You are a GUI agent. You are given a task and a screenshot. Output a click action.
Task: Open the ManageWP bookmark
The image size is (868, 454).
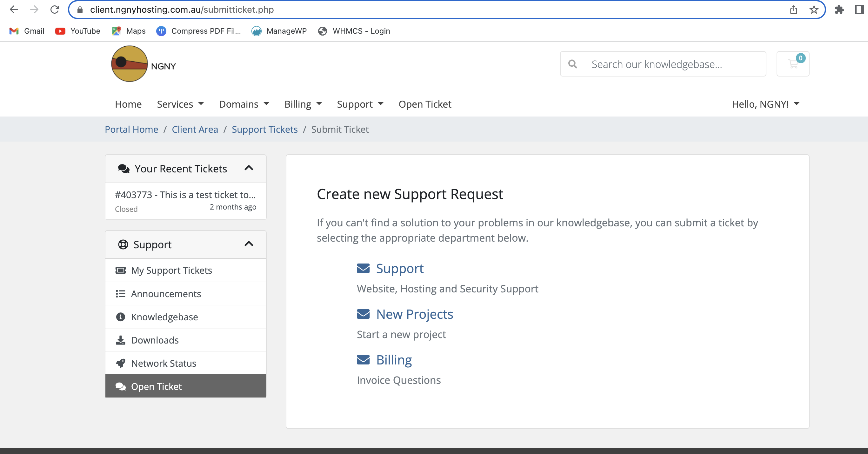[279, 31]
